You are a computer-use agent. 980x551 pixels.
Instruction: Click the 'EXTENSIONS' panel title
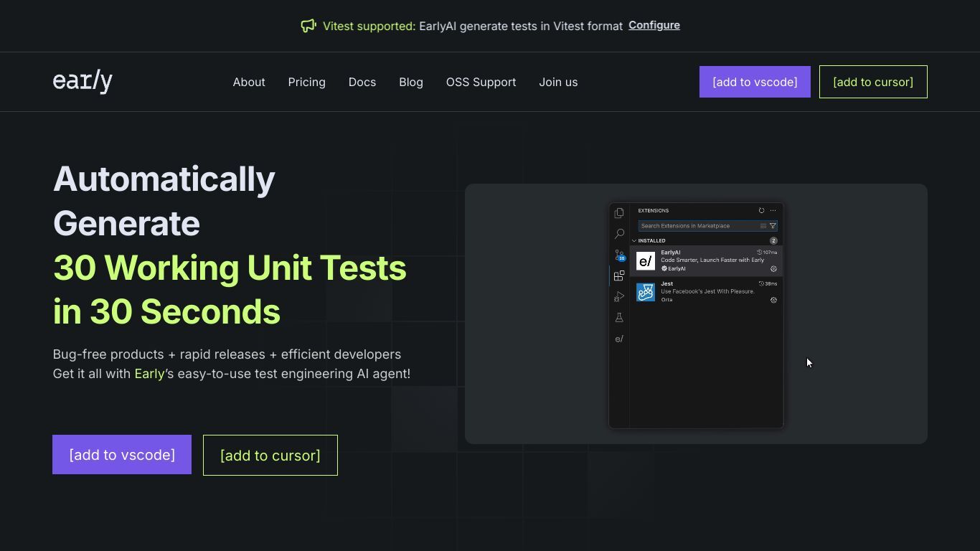coord(654,211)
